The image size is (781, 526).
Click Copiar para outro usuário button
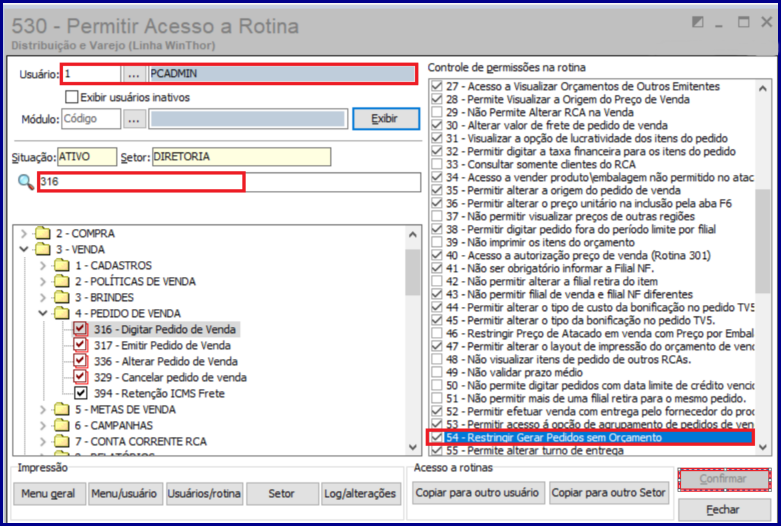[x=478, y=493]
